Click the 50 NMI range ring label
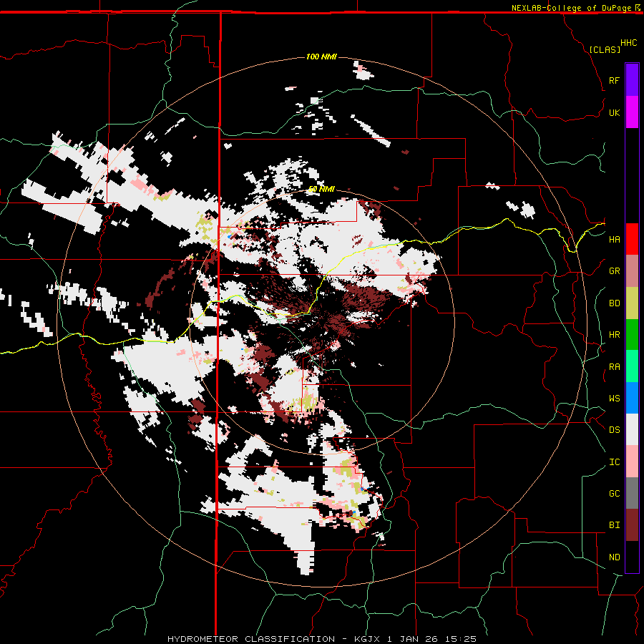Viewport: 644px width, 644px height. pos(321,190)
